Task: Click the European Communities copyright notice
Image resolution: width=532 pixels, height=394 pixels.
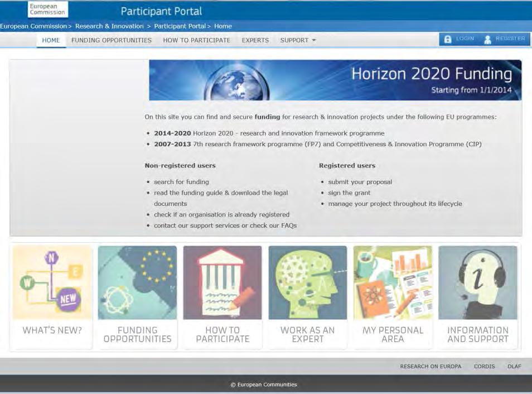Action: pyautogui.click(x=264, y=385)
